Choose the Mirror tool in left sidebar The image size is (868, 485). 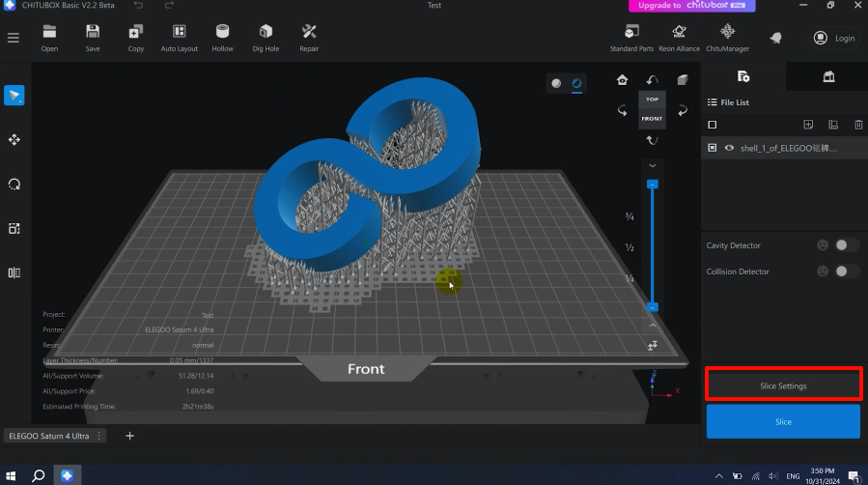pos(14,272)
